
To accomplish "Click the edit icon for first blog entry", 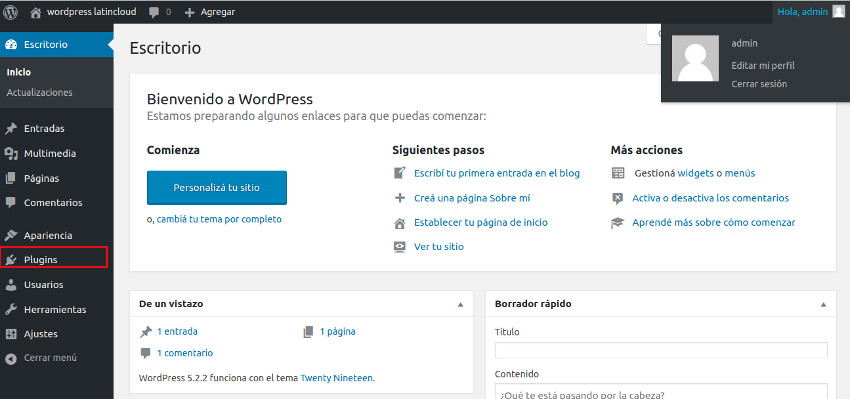I will pyautogui.click(x=400, y=173).
